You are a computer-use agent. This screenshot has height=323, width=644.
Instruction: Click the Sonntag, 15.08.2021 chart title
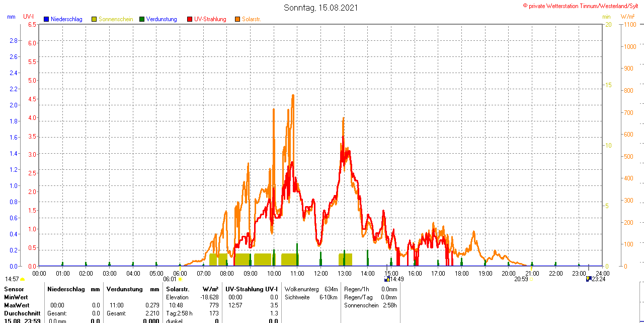click(x=321, y=8)
